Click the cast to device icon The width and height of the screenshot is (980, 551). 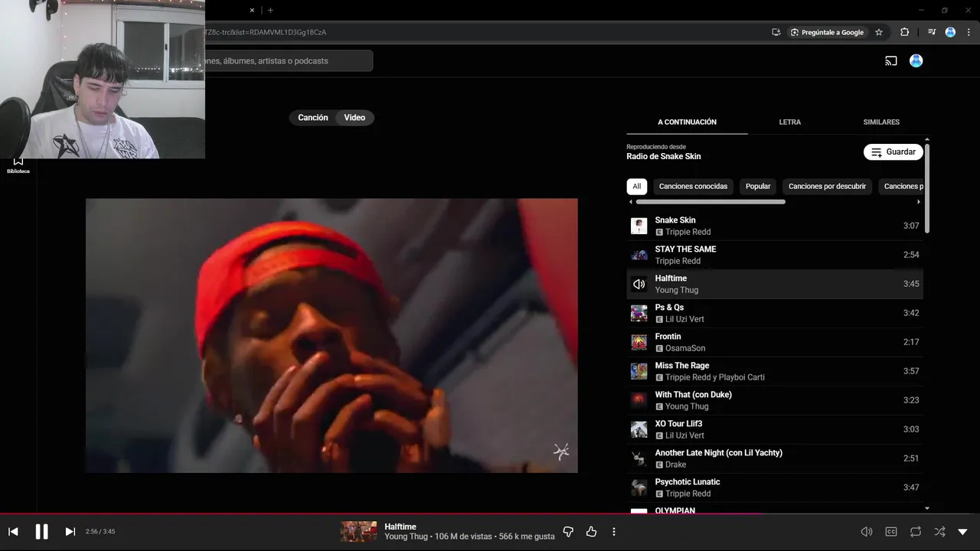891,61
